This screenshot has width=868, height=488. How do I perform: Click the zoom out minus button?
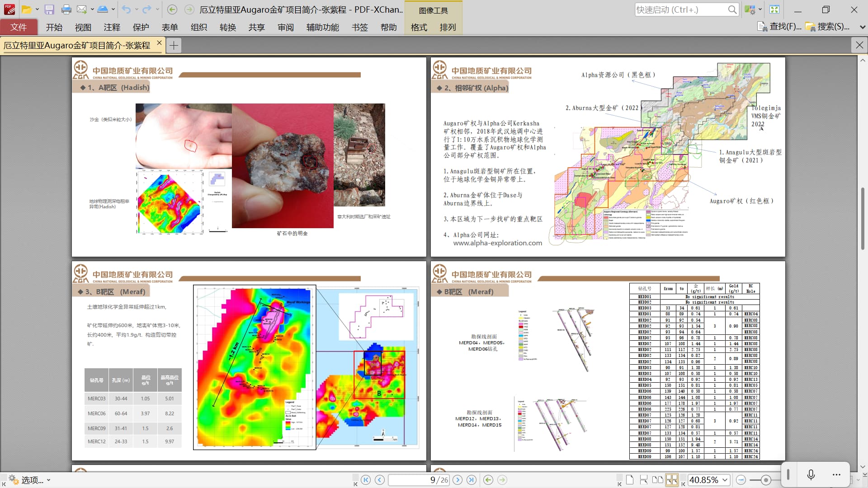741,480
